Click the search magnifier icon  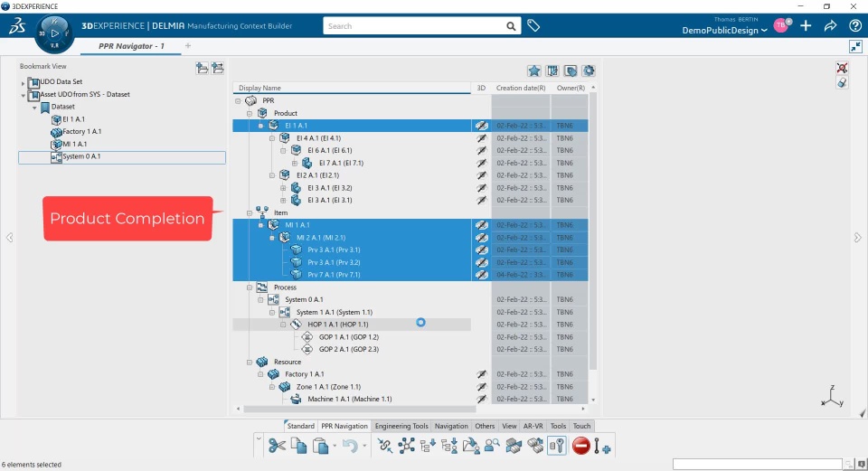click(x=510, y=26)
